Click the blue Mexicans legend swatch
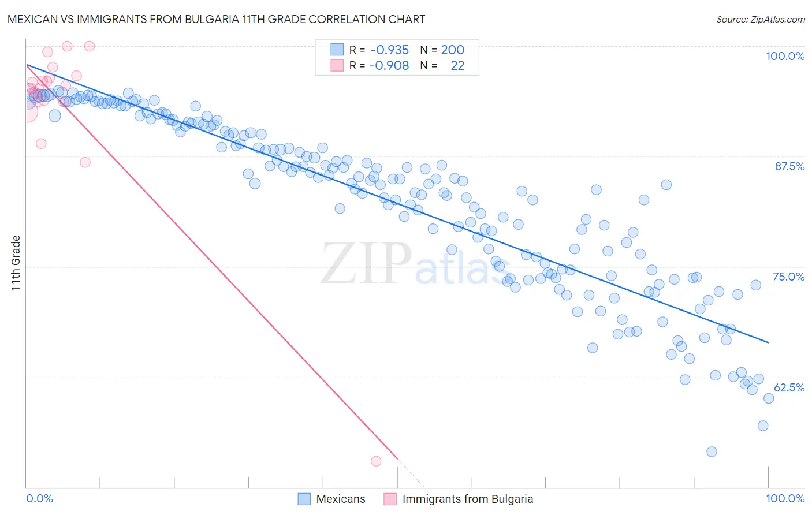 tap(304, 499)
